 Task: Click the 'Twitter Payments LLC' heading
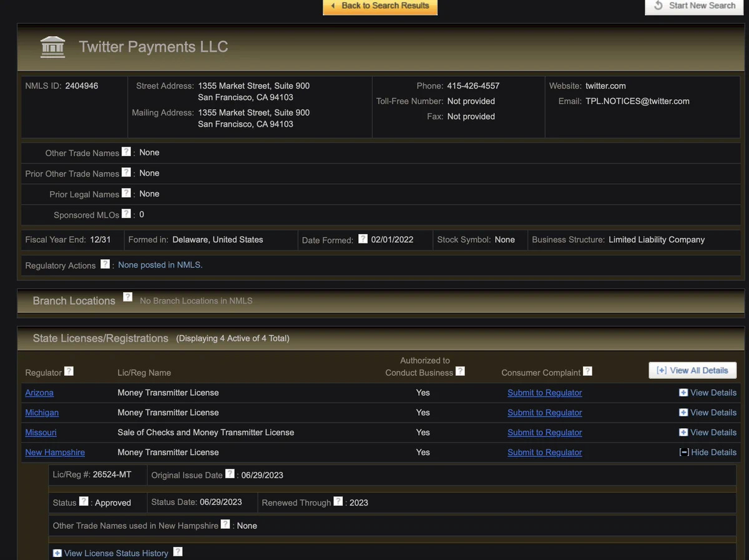(154, 47)
